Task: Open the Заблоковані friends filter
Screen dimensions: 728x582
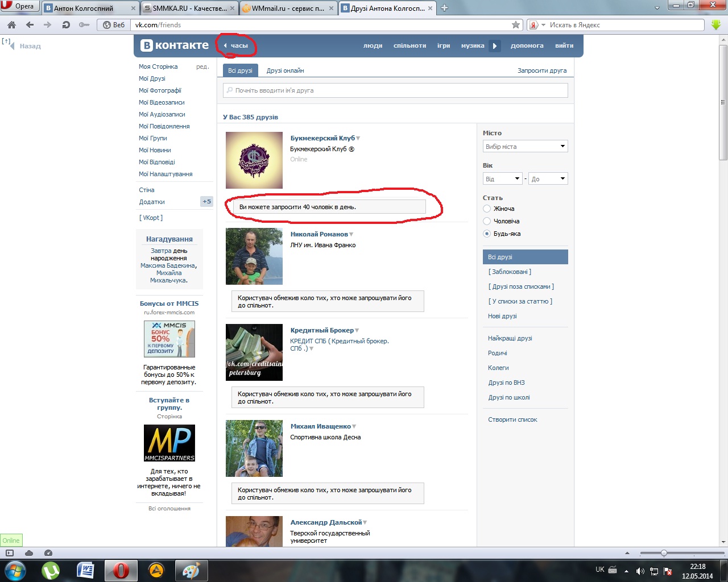Action: [x=510, y=272]
